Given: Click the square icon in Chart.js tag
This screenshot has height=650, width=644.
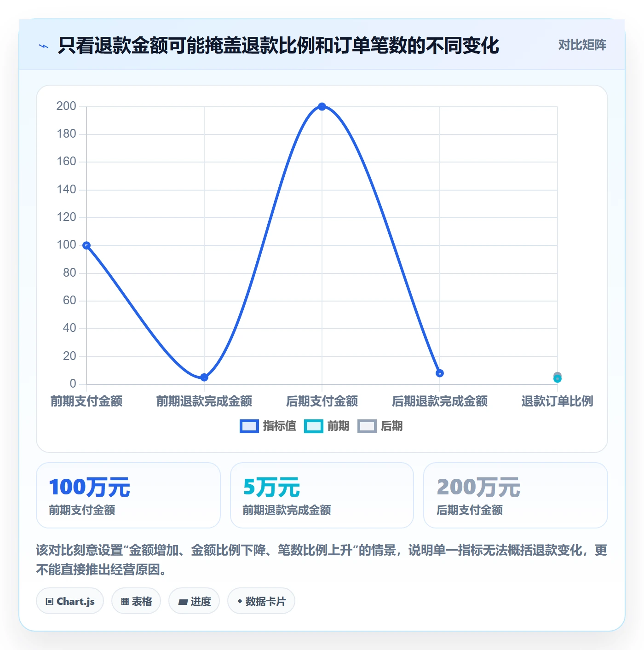Looking at the screenshot, I should pos(50,601).
